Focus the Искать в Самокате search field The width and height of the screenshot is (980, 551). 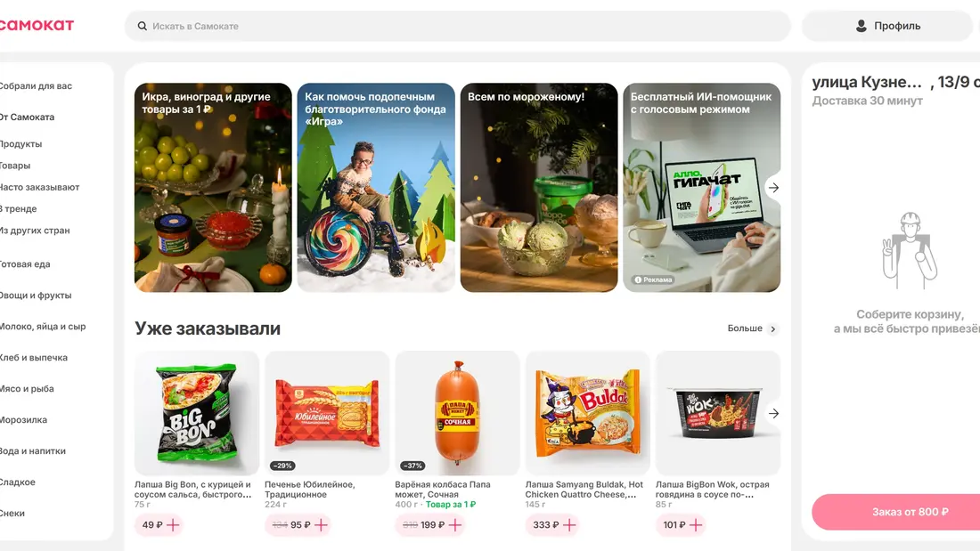pos(458,26)
